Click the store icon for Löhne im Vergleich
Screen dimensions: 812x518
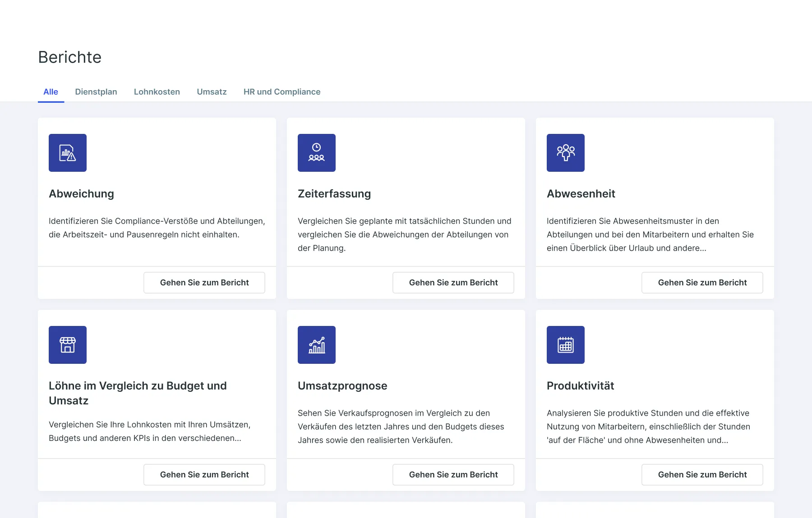click(x=68, y=345)
